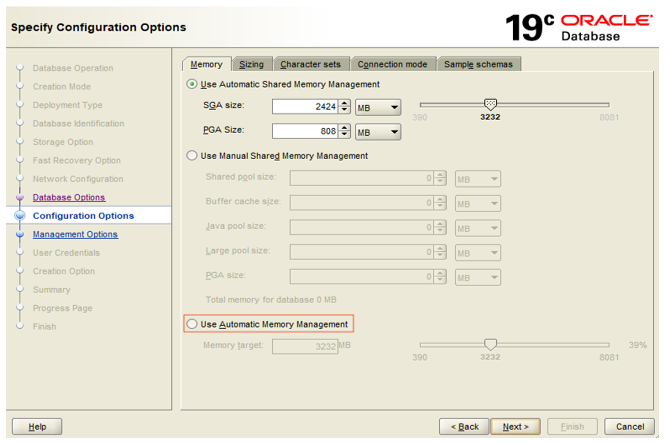Increase PGA Size with up arrow
The height and width of the screenshot is (443, 664).
click(345, 127)
